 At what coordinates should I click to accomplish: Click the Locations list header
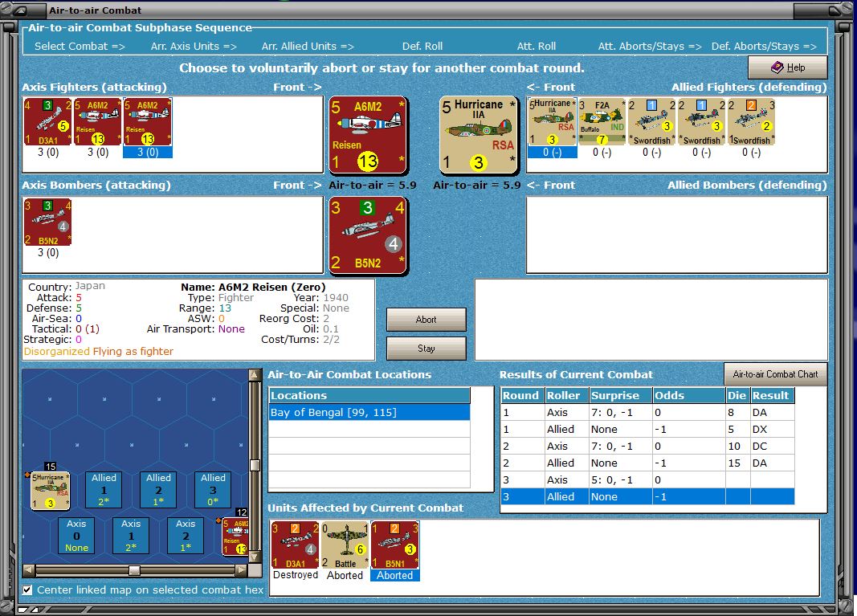click(x=369, y=395)
